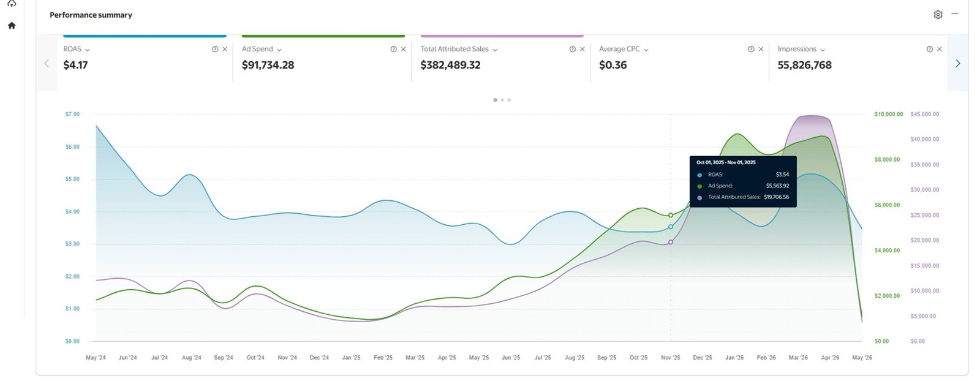Click the ROAS value $4.17

point(75,65)
